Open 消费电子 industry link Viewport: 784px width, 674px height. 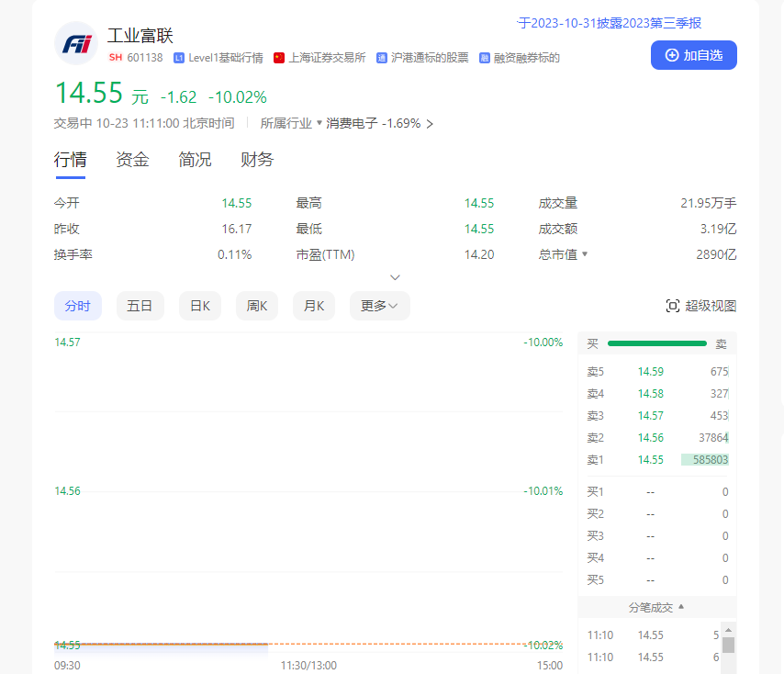[352, 123]
